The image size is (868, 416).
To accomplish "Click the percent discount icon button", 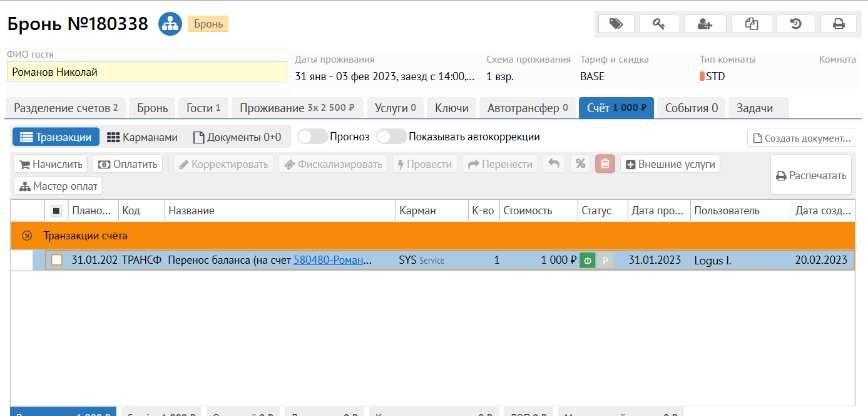I will tap(580, 164).
